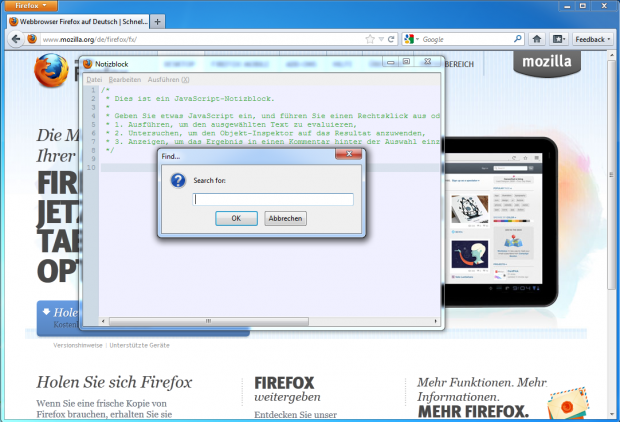Open the Datei menu in Notizblock
Image resolution: width=620 pixels, height=422 pixels.
(x=94, y=79)
